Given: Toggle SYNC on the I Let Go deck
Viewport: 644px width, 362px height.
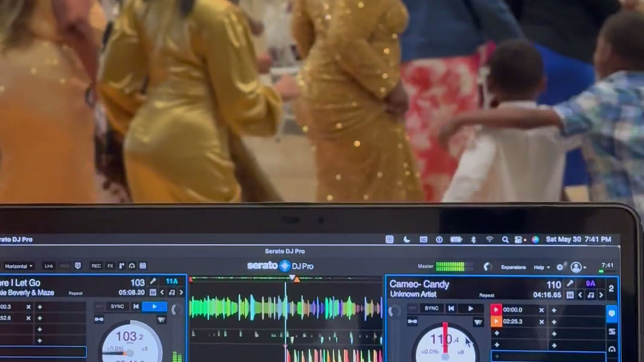Looking at the screenshot, I should [117, 306].
